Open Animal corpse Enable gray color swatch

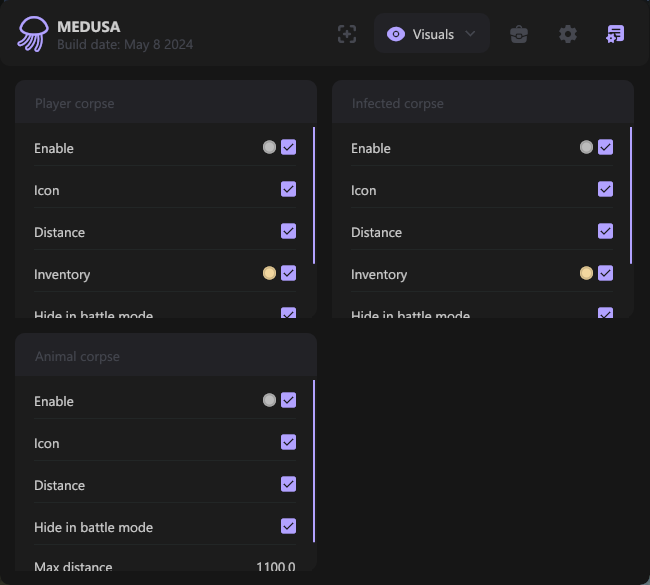click(269, 400)
